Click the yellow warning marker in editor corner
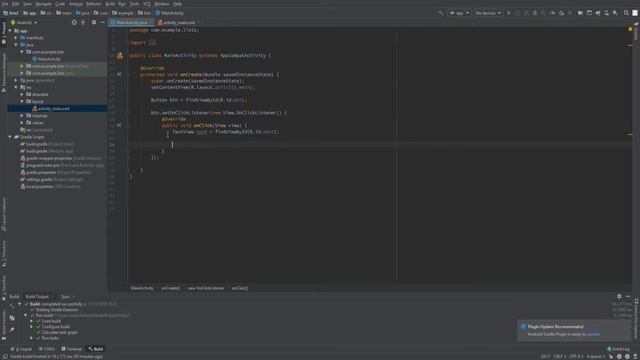The height and width of the screenshot is (360, 640). click(x=630, y=29)
